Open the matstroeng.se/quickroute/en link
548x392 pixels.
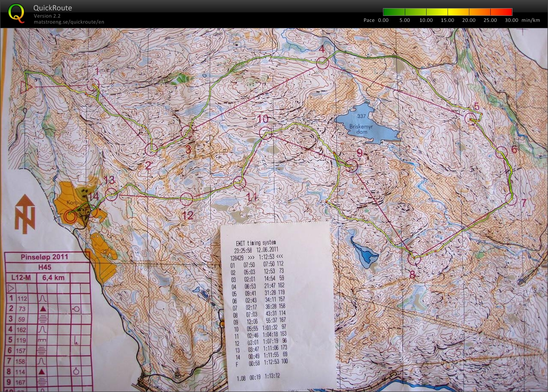[69, 22]
